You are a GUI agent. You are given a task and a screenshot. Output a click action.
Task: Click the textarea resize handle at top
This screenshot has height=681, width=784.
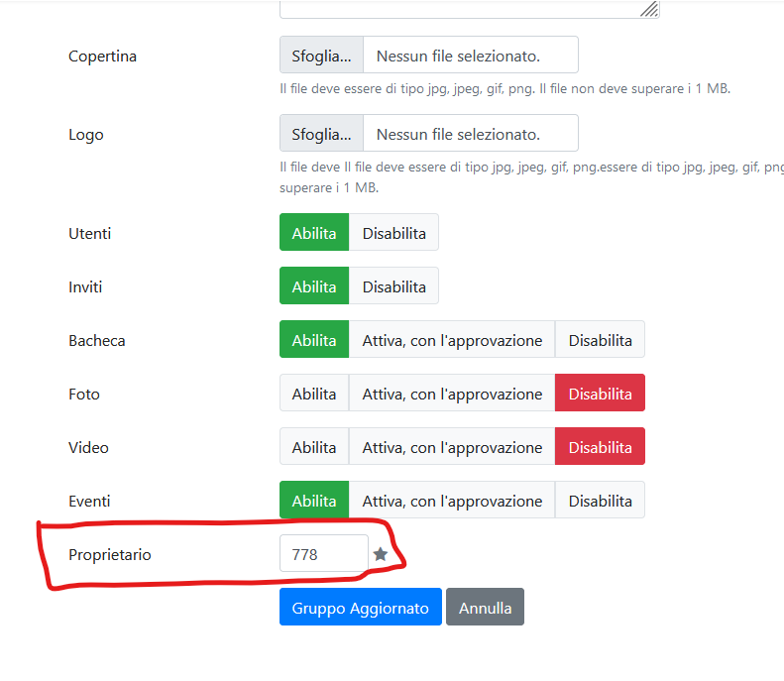pyautogui.click(x=649, y=9)
